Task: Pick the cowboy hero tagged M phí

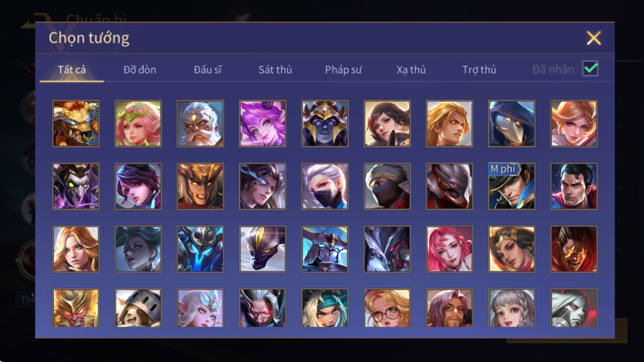Action: pos(512,186)
